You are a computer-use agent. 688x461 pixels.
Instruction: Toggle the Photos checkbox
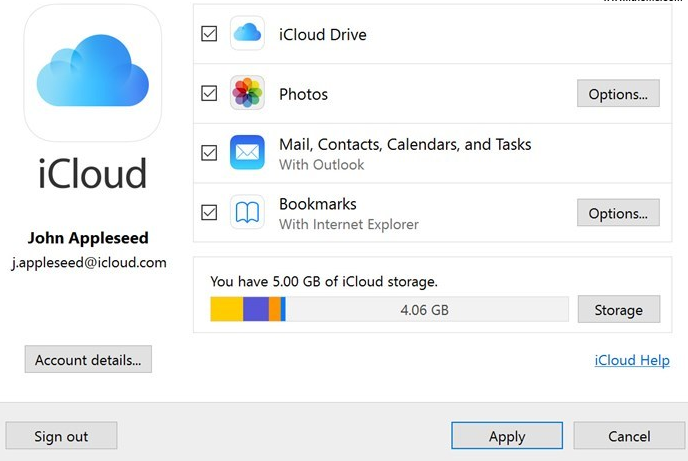[x=209, y=93]
